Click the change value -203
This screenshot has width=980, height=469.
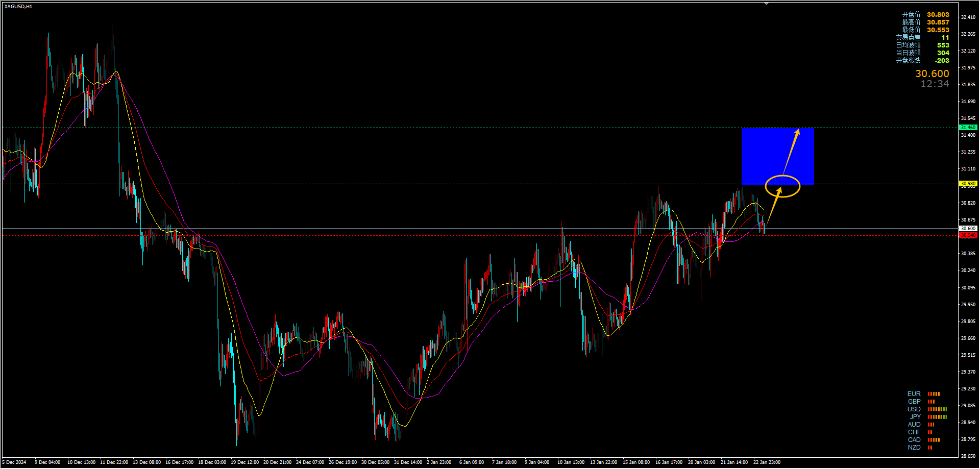pyautogui.click(x=942, y=61)
